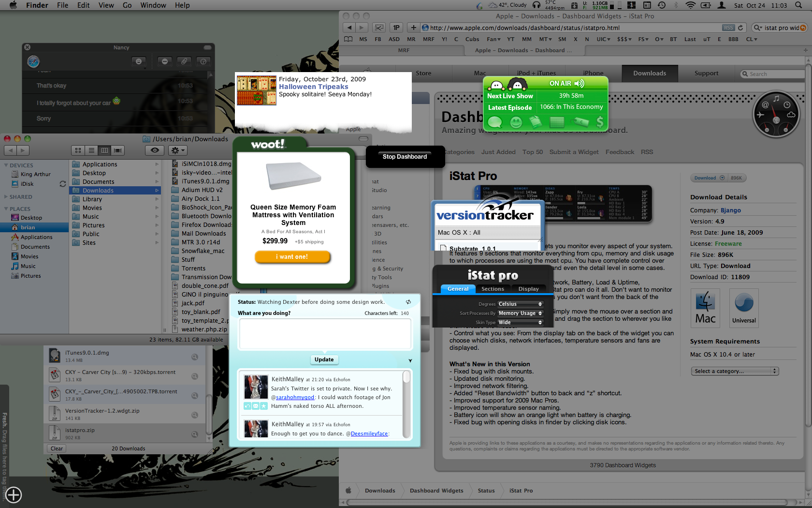812x508 pixels.
Task: Open Downloads tab on Apple site
Action: [x=650, y=74]
